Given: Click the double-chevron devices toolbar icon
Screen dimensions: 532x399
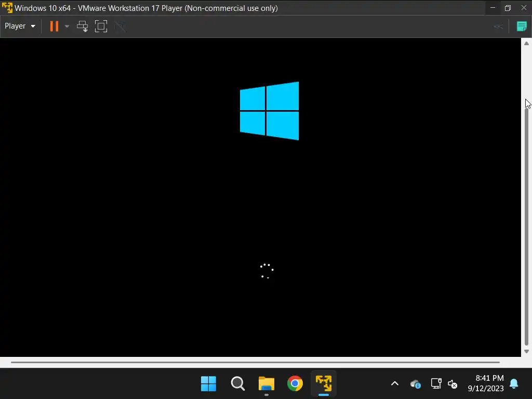Looking at the screenshot, I should tap(498, 26).
